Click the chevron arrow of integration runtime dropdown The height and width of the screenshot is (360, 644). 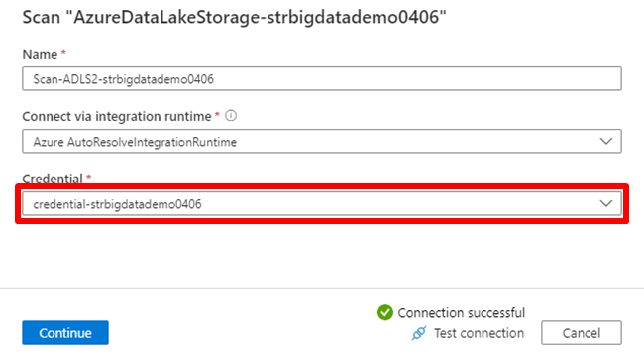[x=605, y=142]
